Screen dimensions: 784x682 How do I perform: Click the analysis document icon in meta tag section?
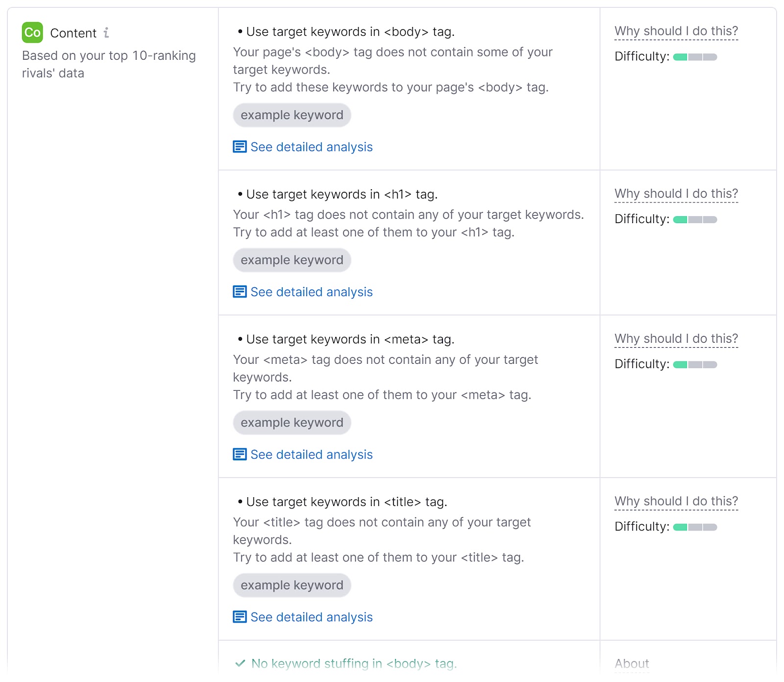240,455
